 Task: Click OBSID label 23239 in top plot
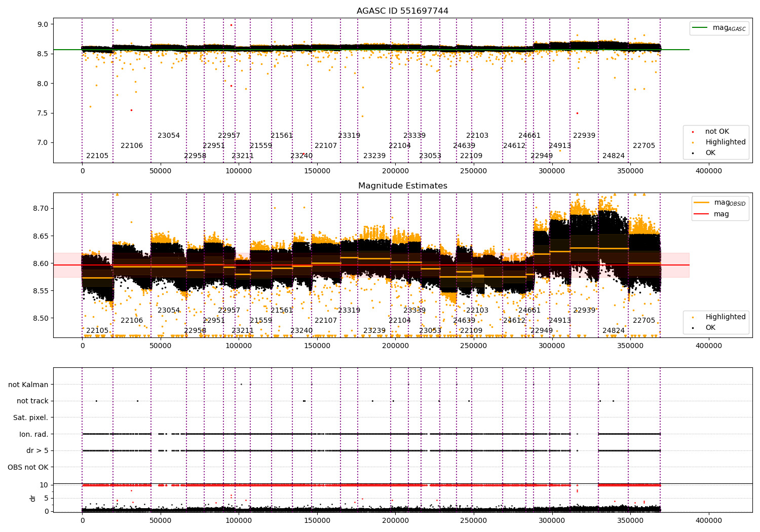[x=374, y=156]
